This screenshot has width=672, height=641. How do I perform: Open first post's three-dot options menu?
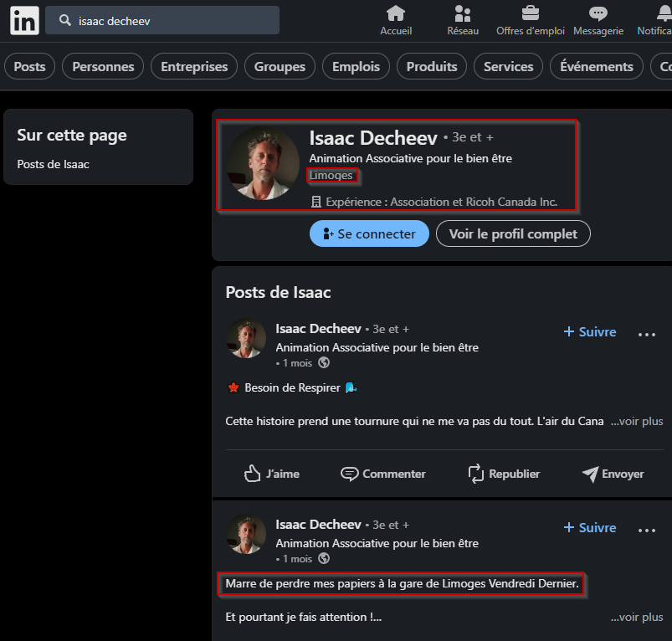pos(647,334)
